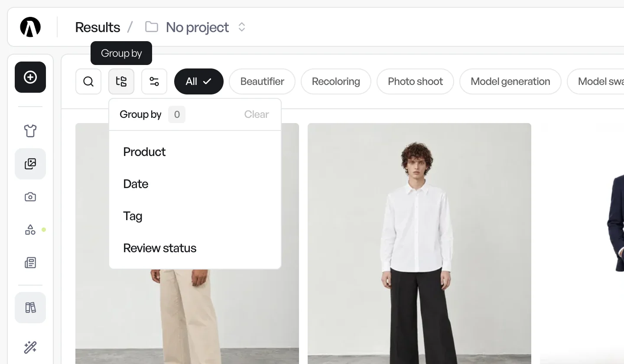Select the Beautifier filter chip
The image size is (624, 364).
point(262,81)
